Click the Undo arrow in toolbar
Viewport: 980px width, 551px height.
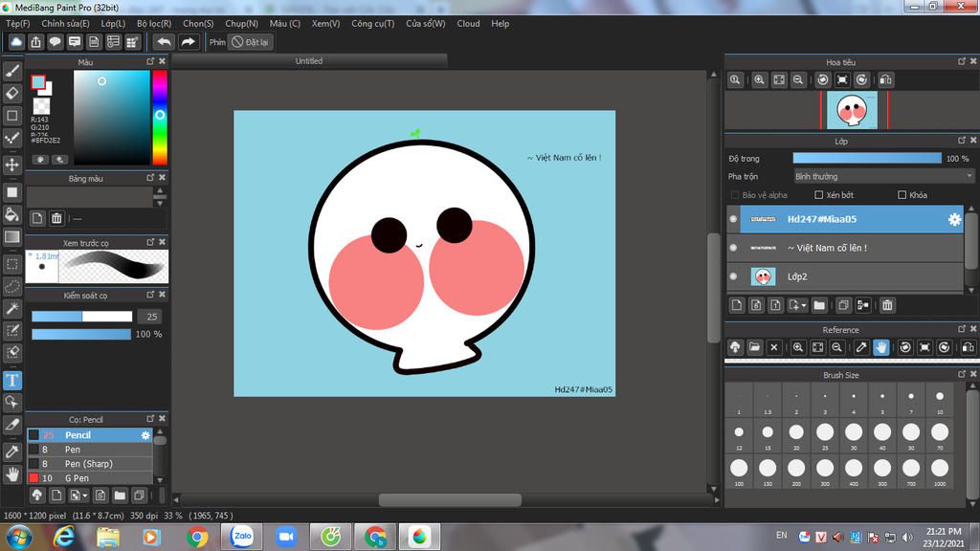pos(165,42)
